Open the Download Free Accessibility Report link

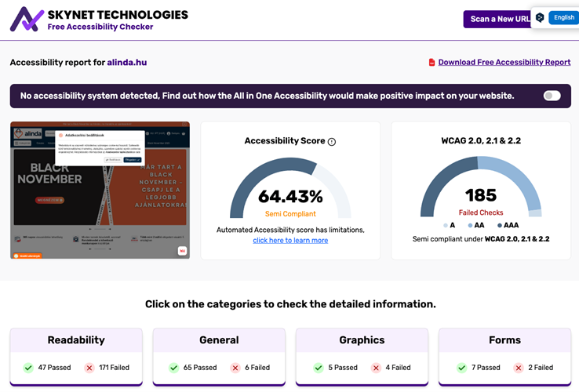coord(504,63)
